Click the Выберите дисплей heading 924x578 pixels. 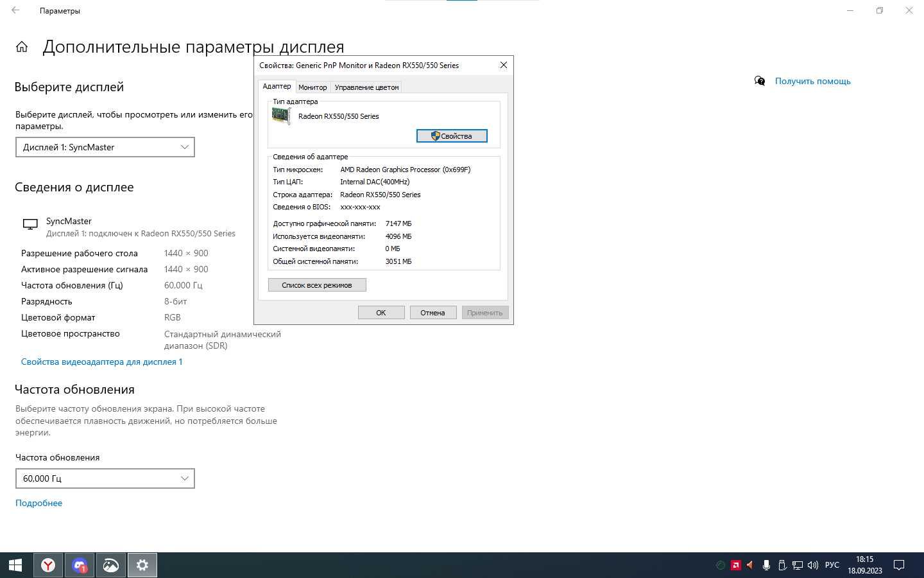pos(69,87)
